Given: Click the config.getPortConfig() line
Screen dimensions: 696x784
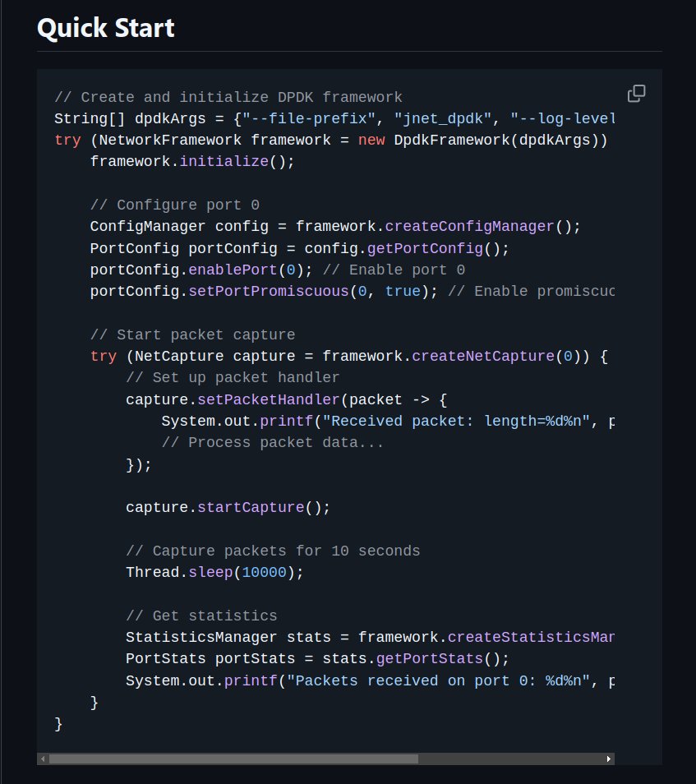Looking at the screenshot, I should tap(299, 248).
